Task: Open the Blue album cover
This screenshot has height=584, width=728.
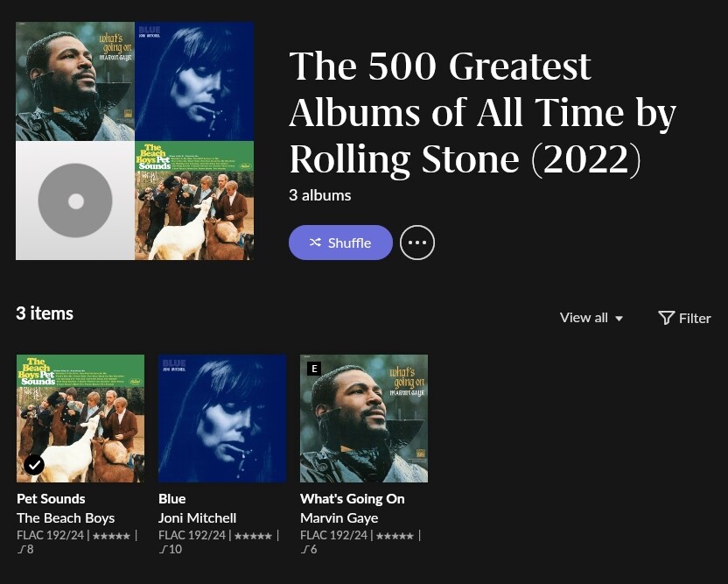Action: pyautogui.click(x=222, y=419)
